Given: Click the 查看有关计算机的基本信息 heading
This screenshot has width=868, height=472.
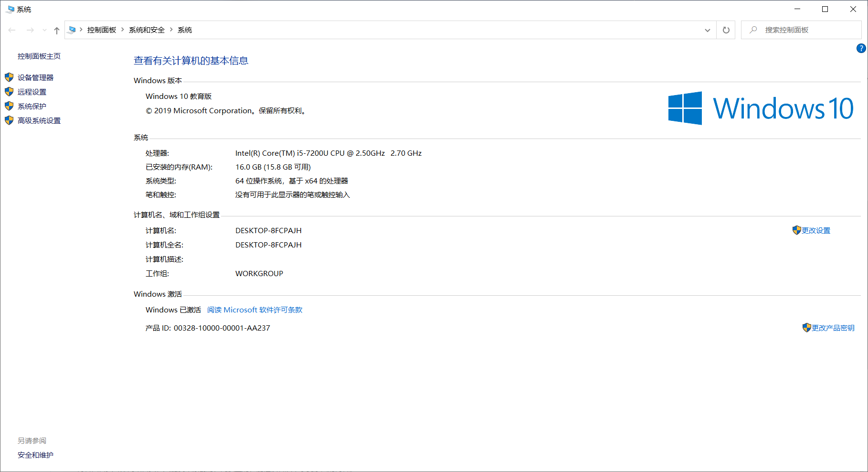Looking at the screenshot, I should click(191, 61).
